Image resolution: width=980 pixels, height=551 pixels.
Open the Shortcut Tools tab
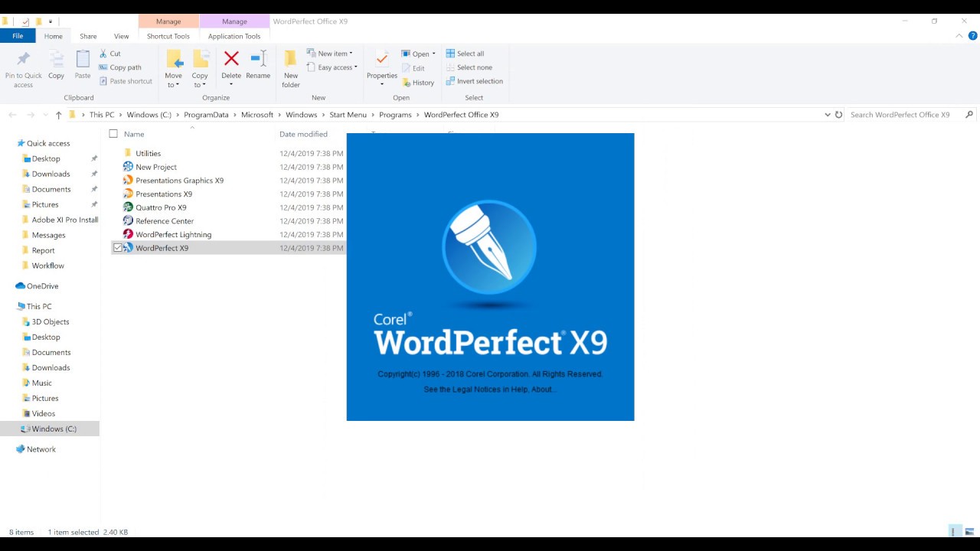point(168,36)
